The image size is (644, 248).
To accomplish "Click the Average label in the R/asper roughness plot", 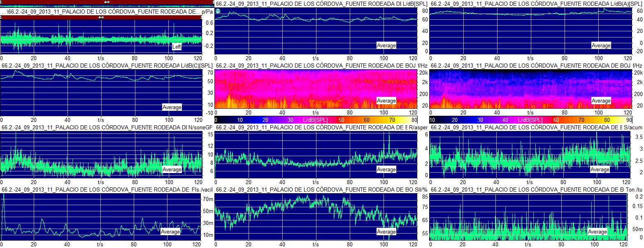I will tap(386, 170).
